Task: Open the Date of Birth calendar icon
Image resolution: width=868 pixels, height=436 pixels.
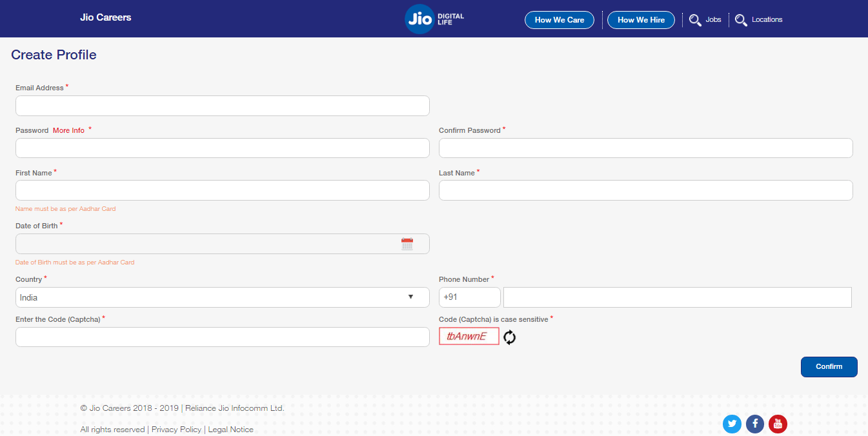Action: tap(407, 244)
